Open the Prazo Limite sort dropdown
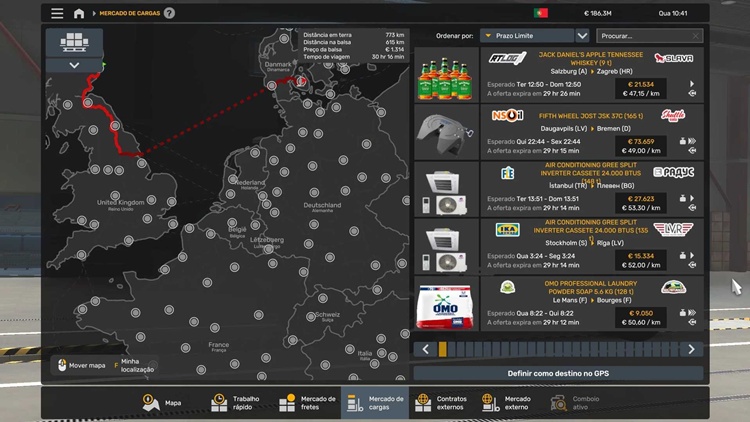 tap(526, 36)
